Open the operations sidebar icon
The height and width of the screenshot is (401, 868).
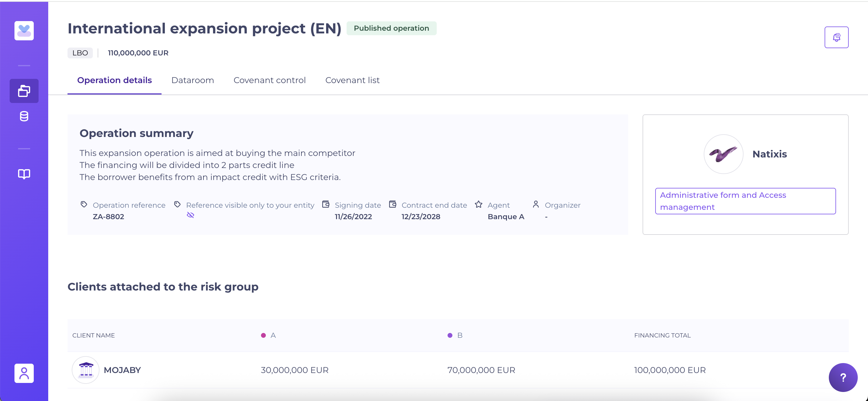tap(24, 91)
